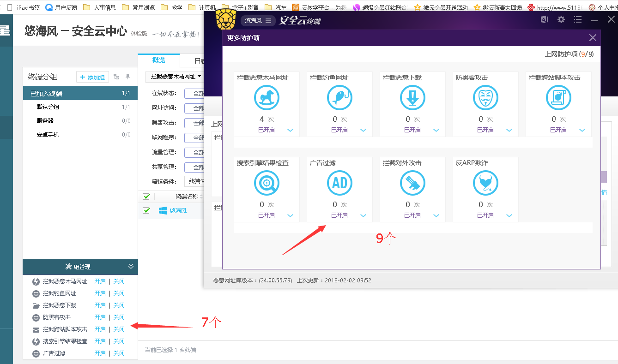Toggle the select-all checkbox in terminal list header
This screenshot has height=364, width=618.
[x=146, y=197]
